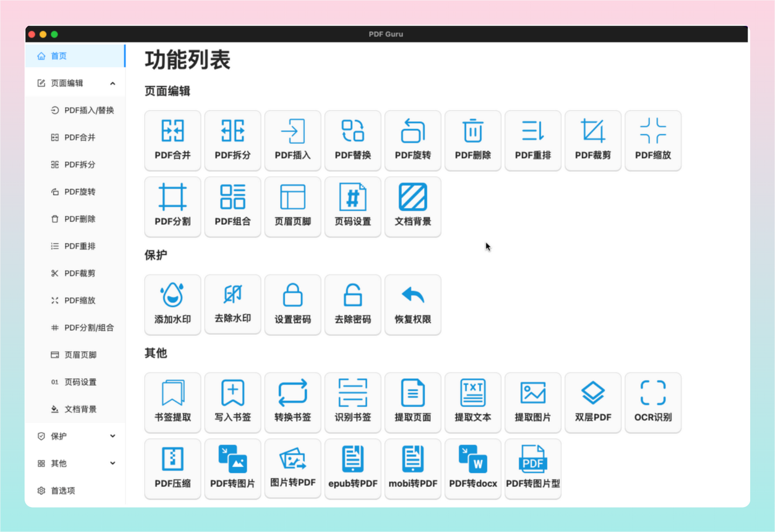Screen dimensions: 775x532
Task: Open the 提取文本 tool card
Action: click(473, 403)
